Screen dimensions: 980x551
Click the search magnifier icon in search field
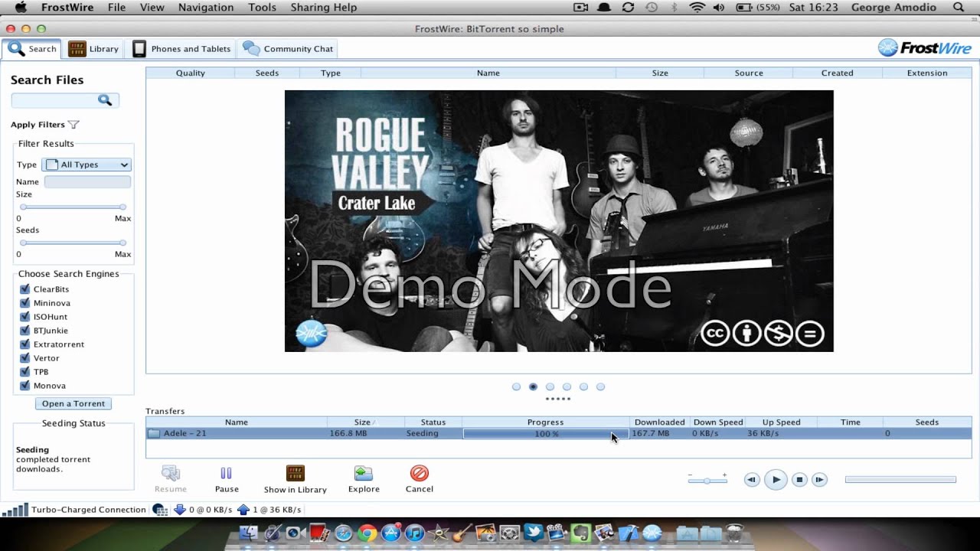coord(105,100)
